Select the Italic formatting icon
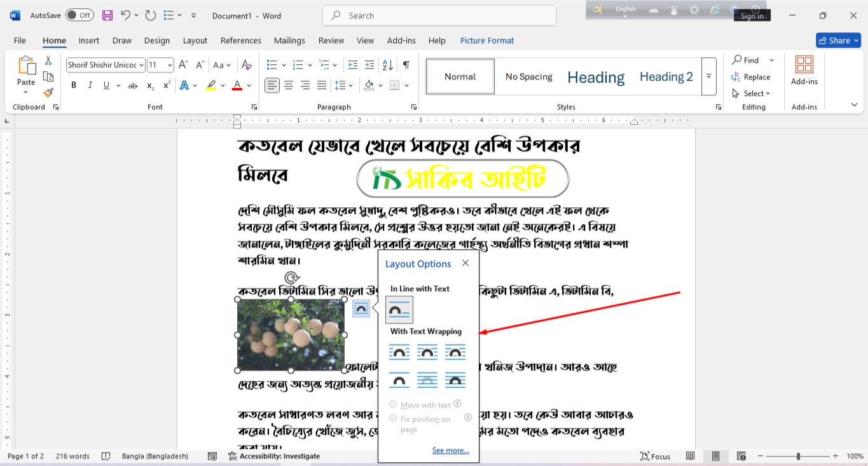 point(90,85)
